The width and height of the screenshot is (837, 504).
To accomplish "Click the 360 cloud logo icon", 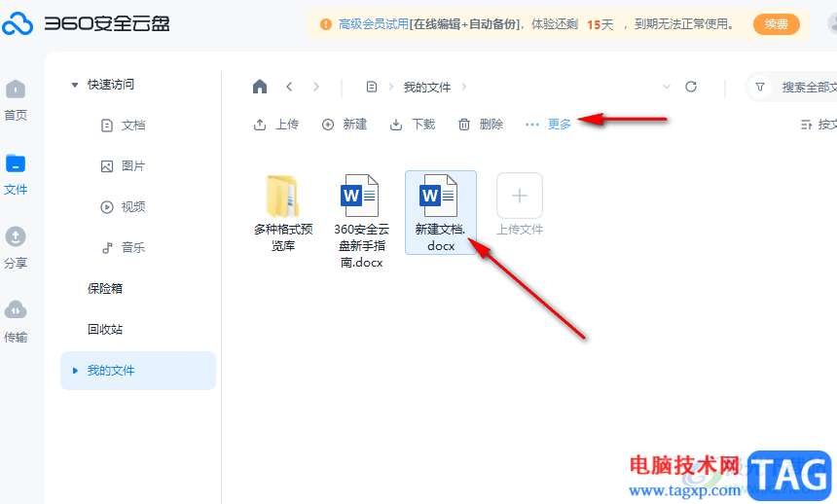I will [18, 23].
